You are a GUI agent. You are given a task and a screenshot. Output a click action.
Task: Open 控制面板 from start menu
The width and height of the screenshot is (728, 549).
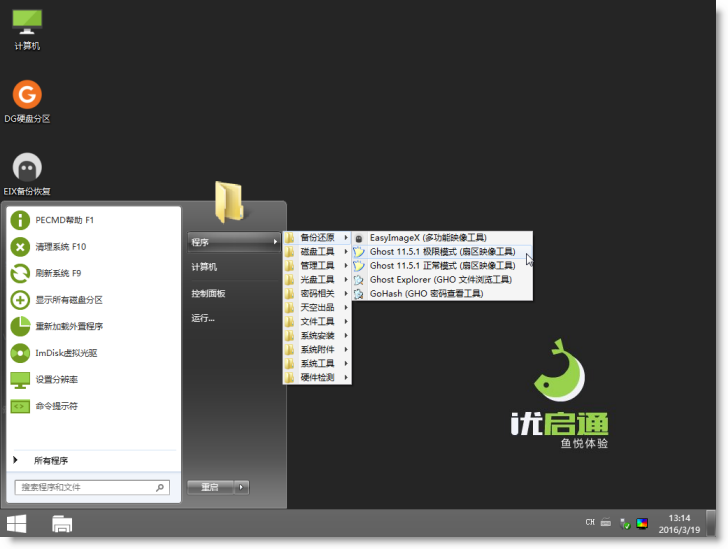pyautogui.click(x=209, y=293)
